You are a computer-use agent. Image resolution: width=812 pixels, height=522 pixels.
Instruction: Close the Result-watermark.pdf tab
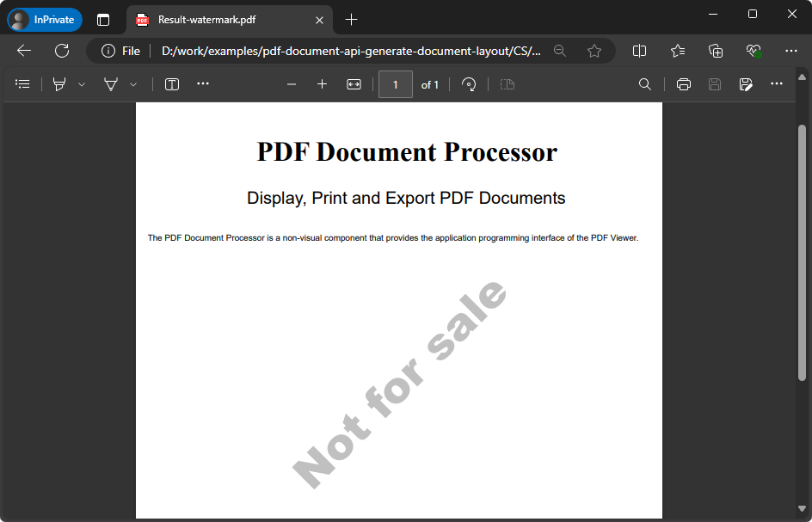coord(319,20)
